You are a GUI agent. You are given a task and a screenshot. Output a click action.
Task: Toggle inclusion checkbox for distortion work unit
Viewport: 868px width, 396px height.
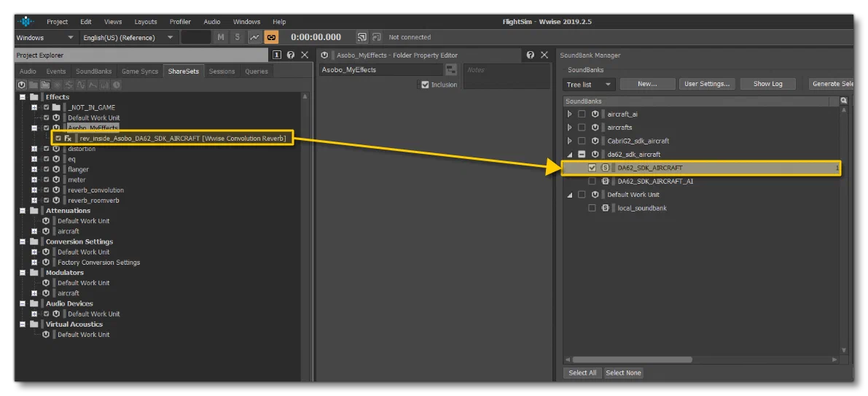pos(47,149)
